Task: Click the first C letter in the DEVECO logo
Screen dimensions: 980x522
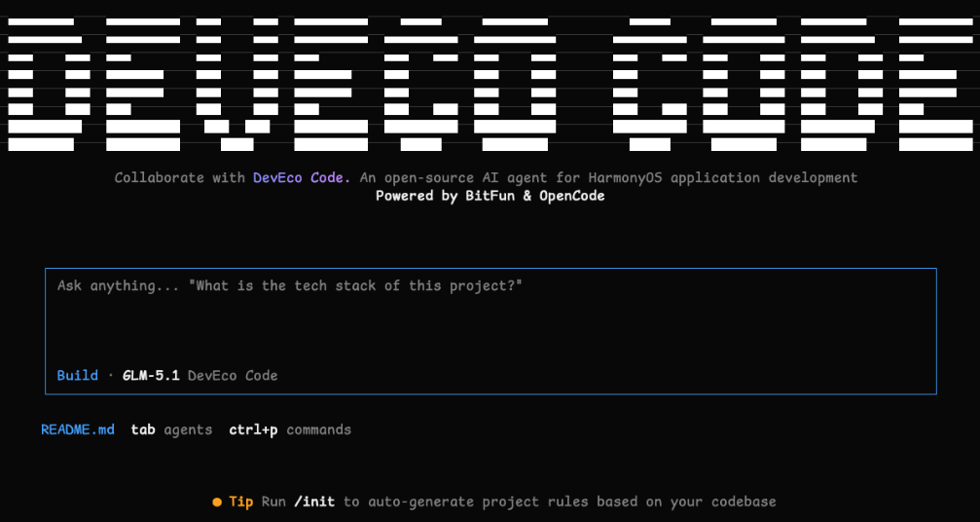Action: pyautogui.click(x=421, y=85)
